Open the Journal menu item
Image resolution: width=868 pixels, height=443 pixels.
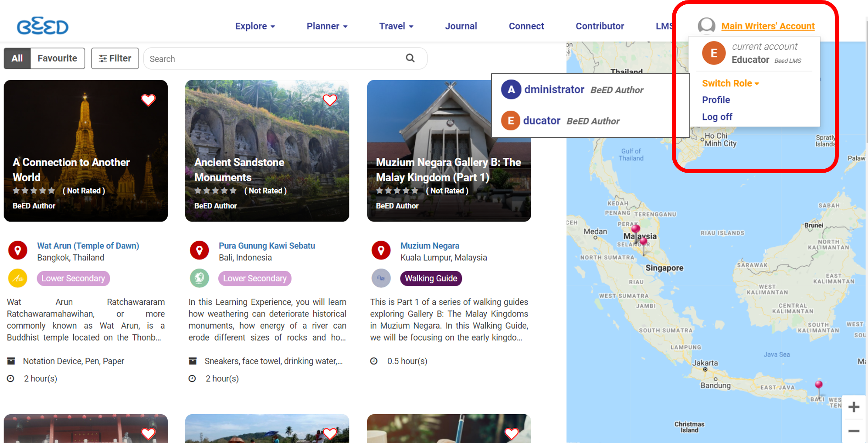461,26
